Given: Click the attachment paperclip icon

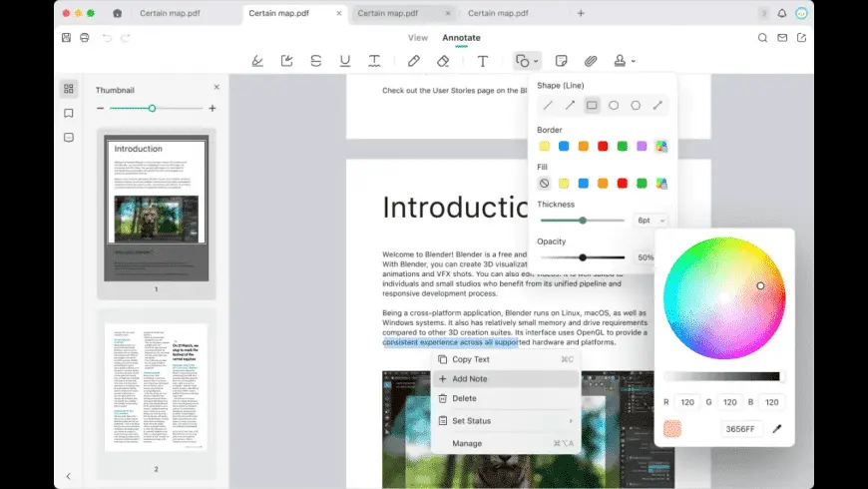Looking at the screenshot, I should (x=591, y=61).
